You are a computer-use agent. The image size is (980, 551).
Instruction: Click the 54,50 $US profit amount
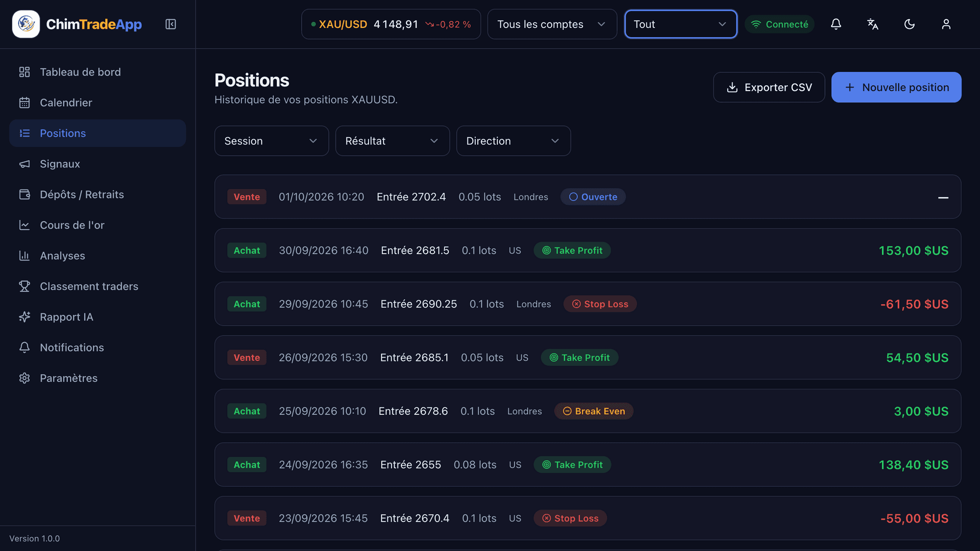[x=917, y=358]
